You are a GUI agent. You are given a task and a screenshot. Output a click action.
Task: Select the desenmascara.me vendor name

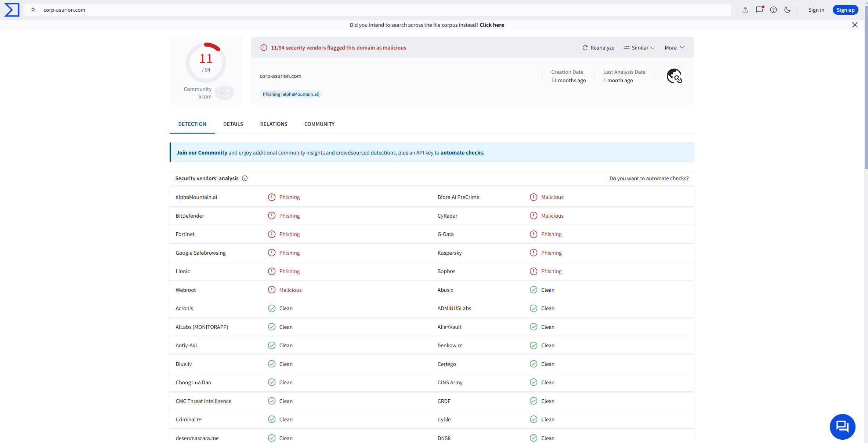[197, 438]
